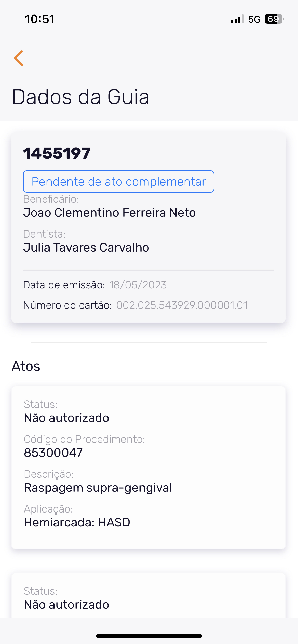The width and height of the screenshot is (298, 644).
Task: Tap 'Não autorizado' status in first act card
Action: pos(66,418)
